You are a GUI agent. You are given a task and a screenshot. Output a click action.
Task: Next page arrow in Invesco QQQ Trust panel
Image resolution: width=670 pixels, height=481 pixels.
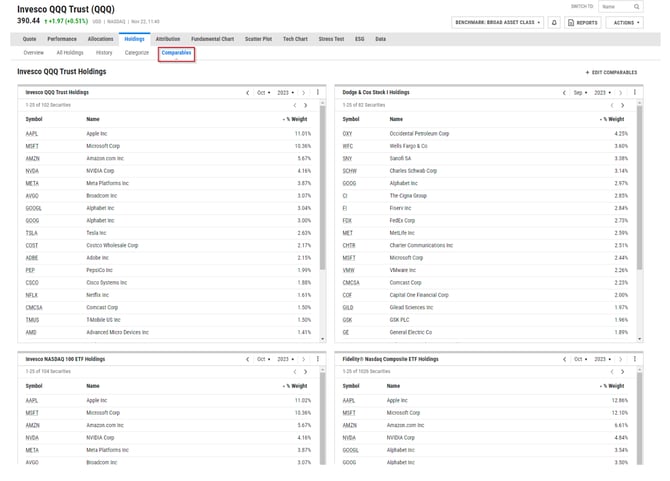[305, 105]
